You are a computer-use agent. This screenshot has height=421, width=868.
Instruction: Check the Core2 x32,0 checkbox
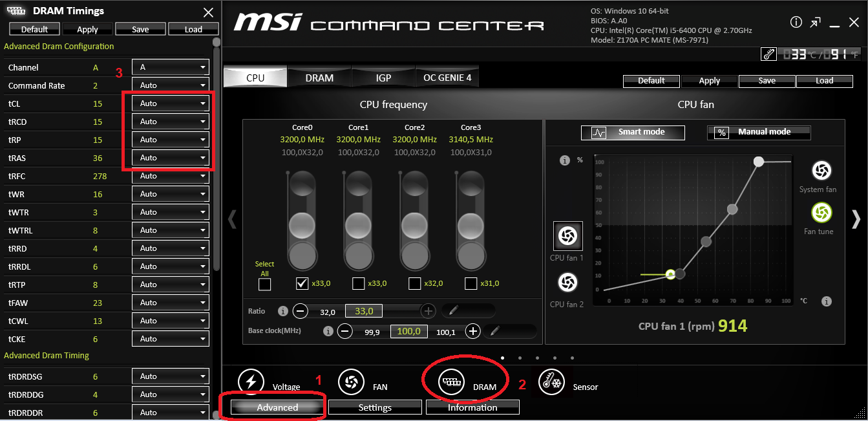tap(414, 283)
